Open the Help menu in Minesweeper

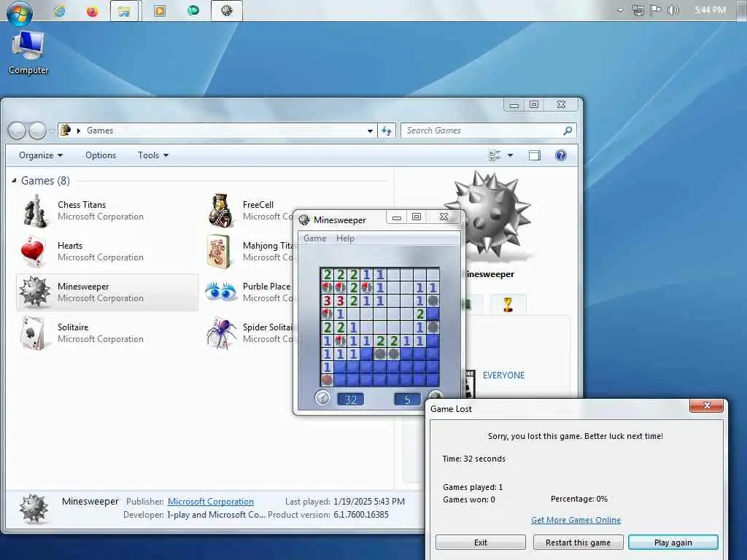pyautogui.click(x=345, y=238)
